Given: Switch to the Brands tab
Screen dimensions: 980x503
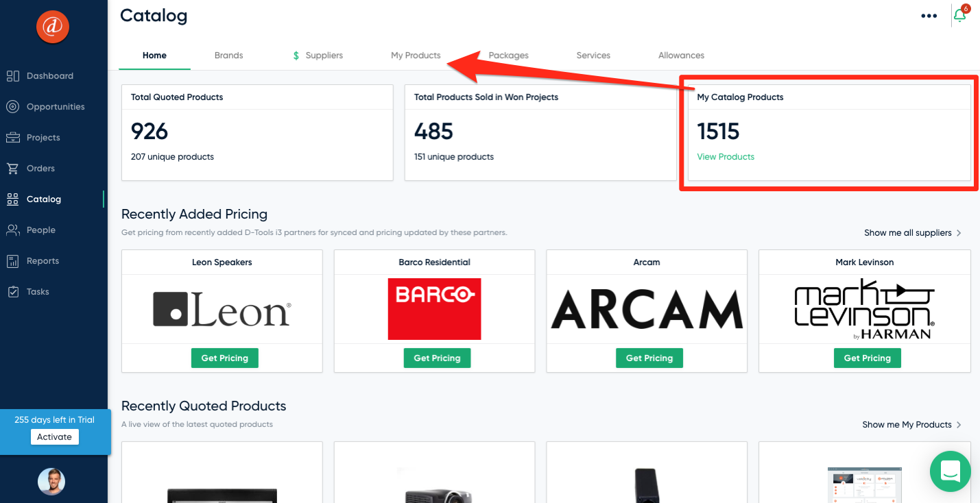Looking at the screenshot, I should tap(229, 56).
